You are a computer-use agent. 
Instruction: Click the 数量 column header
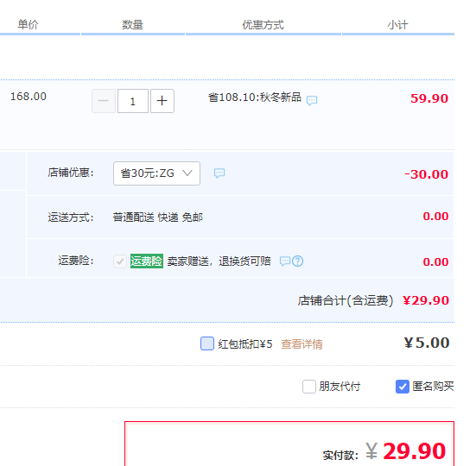point(133,24)
